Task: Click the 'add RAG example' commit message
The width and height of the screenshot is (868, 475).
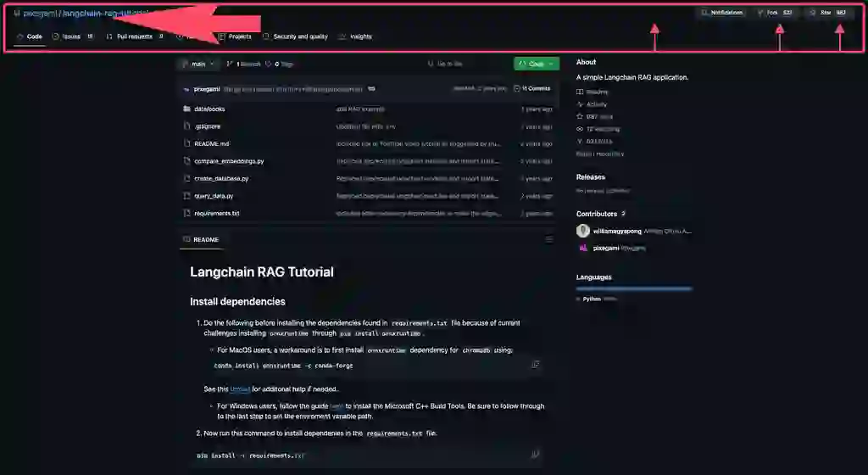Action: pyautogui.click(x=359, y=109)
